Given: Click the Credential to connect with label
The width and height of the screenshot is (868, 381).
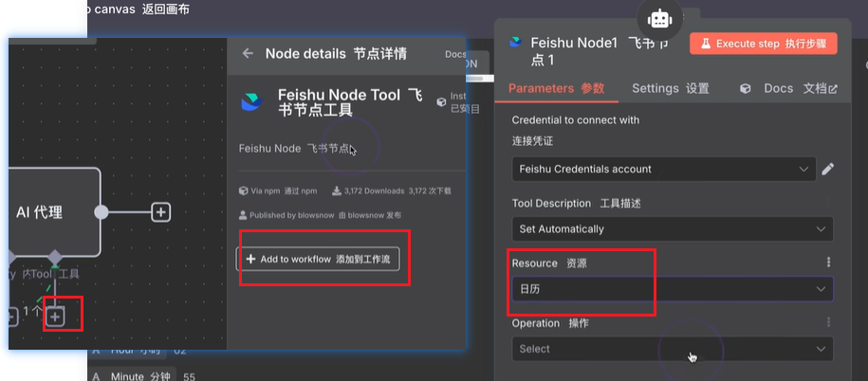Looking at the screenshot, I should click(x=576, y=120).
